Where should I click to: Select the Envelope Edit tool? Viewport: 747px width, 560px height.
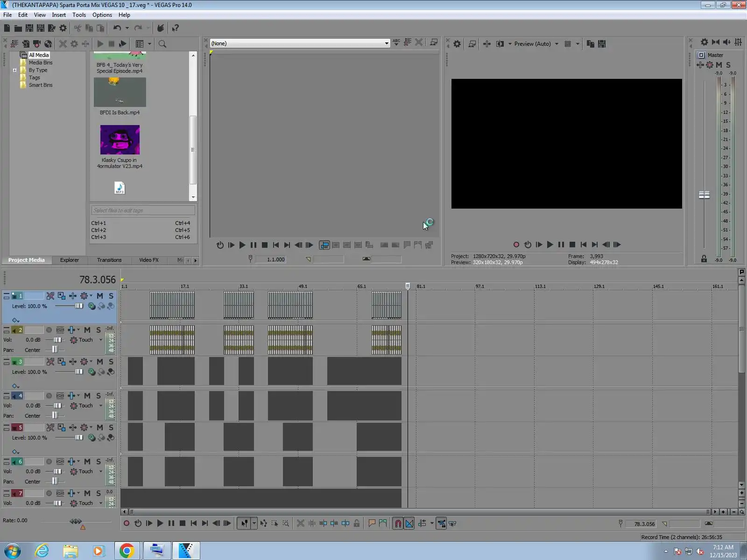point(263,524)
